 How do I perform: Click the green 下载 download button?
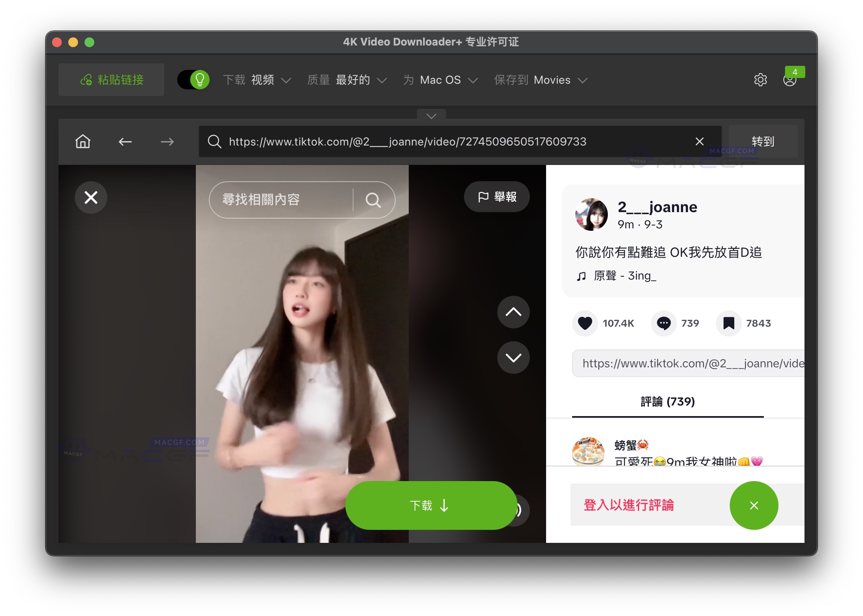[x=430, y=505]
